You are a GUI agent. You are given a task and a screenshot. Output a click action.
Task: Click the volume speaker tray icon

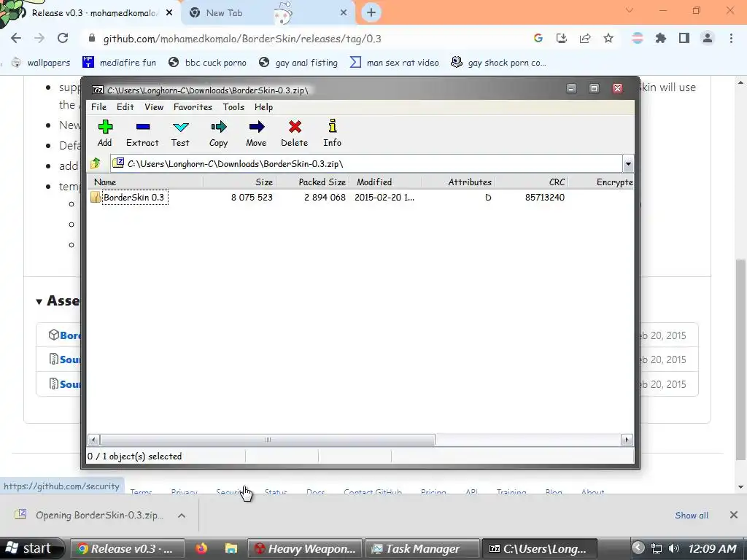(x=673, y=548)
